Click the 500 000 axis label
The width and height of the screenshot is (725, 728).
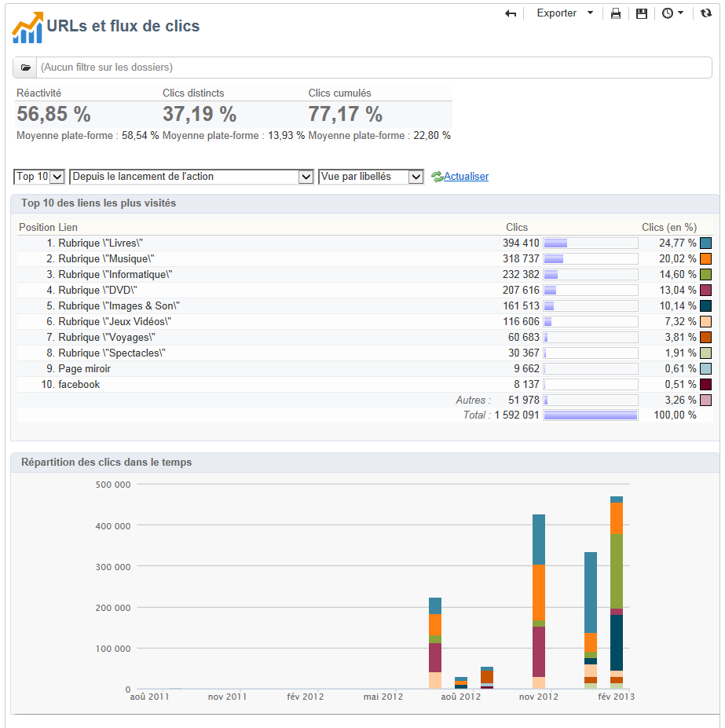[x=113, y=485]
